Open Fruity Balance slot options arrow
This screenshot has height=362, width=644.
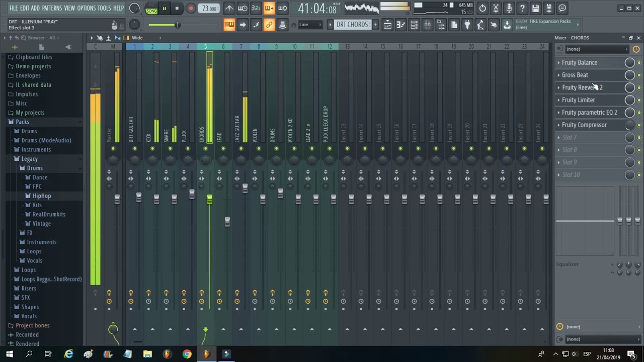[558, 62]
